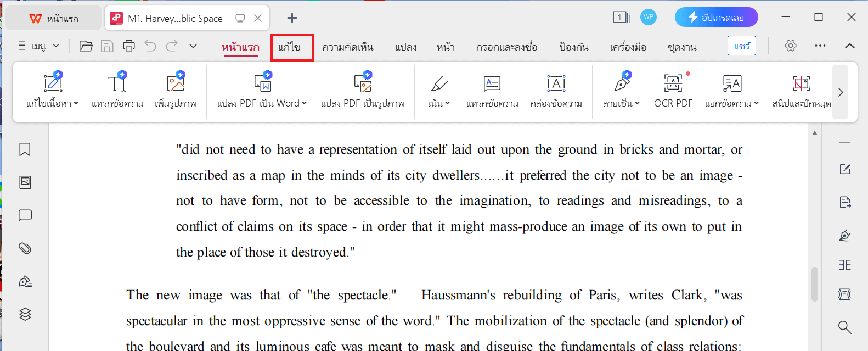
Task: Click the search magnifier in right sidebar
Action: point(844,327)
